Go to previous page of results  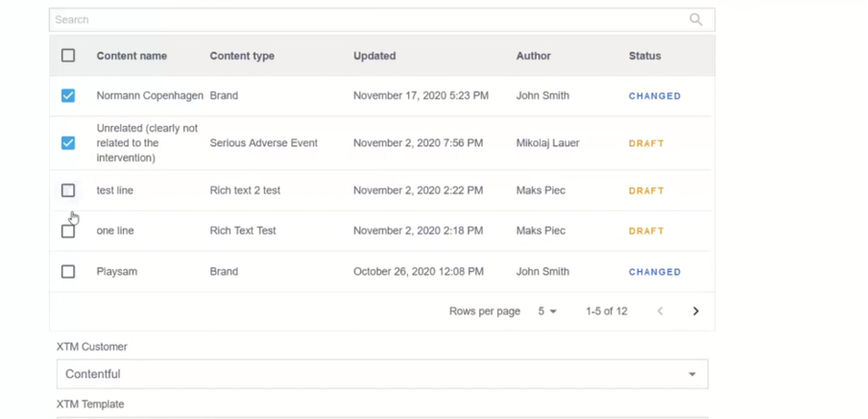660,311
